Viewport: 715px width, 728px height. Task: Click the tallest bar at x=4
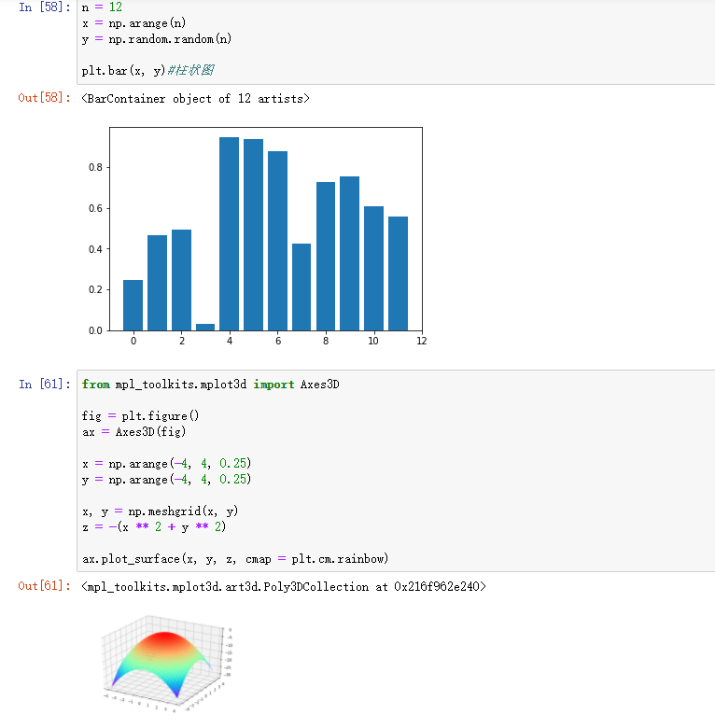pos(229,233)
